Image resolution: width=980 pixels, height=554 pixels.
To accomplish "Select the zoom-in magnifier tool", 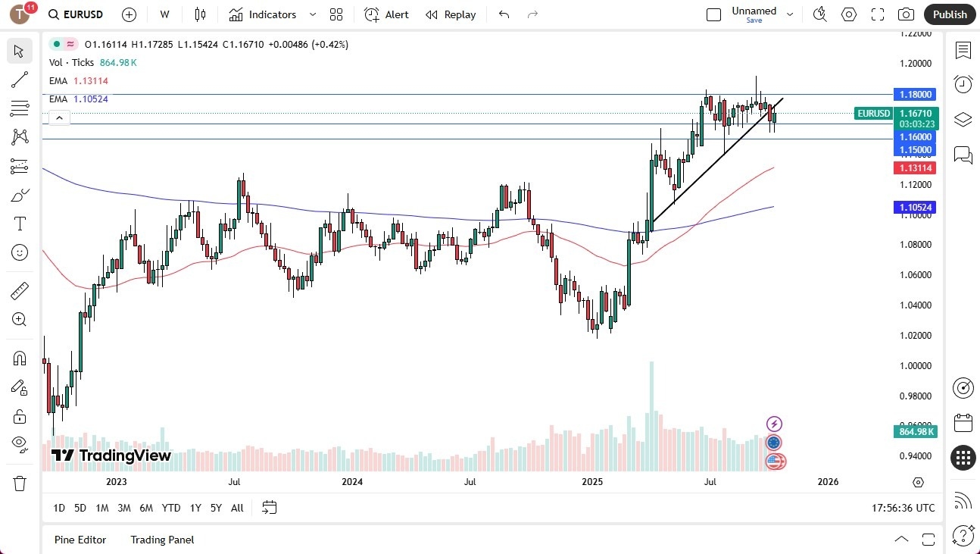I will pos(20,319).
